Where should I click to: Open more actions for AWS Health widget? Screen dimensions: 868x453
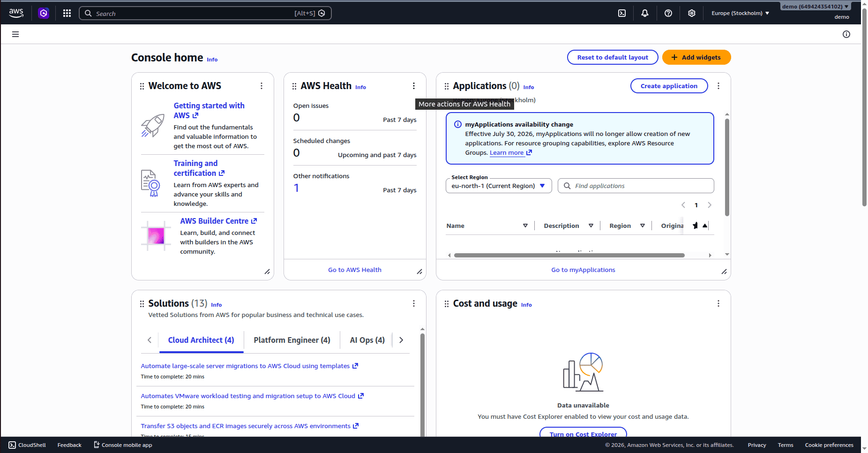click(414, 86)
